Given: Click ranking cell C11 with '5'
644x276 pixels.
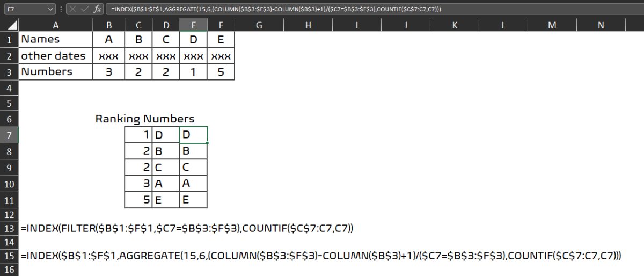Looking at the screenshot, I should click(138, 200).
